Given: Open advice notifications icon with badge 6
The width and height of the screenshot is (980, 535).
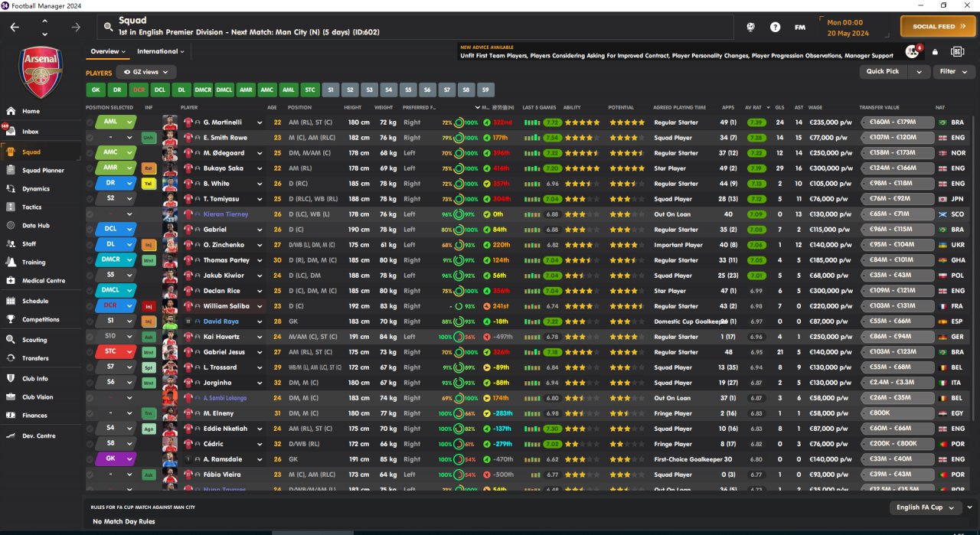Looking at the screenshot, I should 912,51.
